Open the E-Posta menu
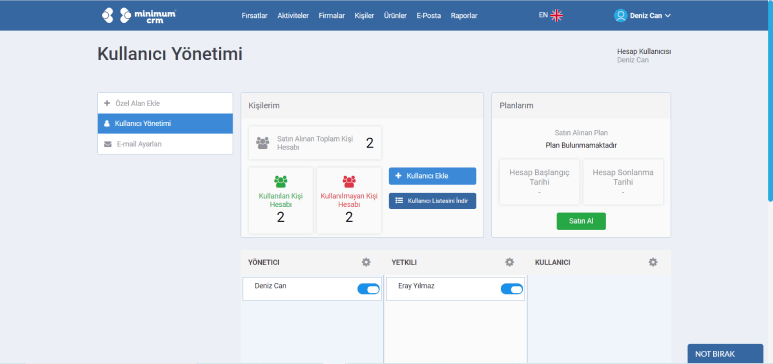Screen dimensions: 773x364 click(x=428, y=16)
